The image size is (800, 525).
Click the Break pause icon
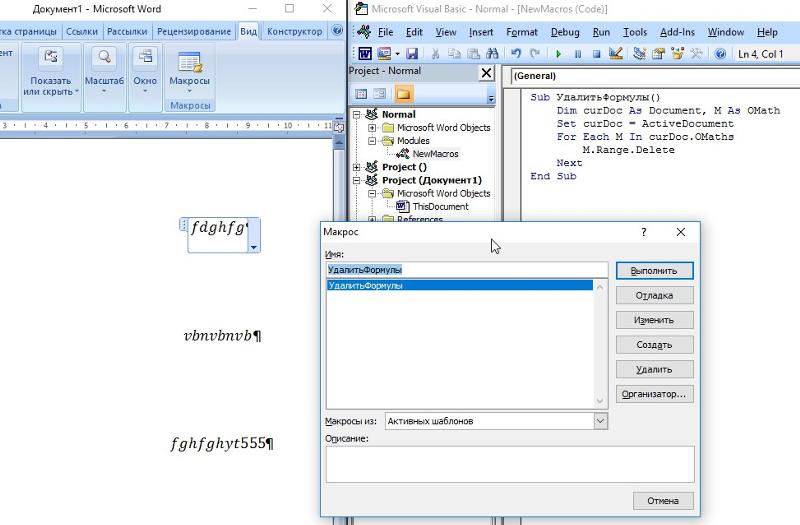point(578,53)
